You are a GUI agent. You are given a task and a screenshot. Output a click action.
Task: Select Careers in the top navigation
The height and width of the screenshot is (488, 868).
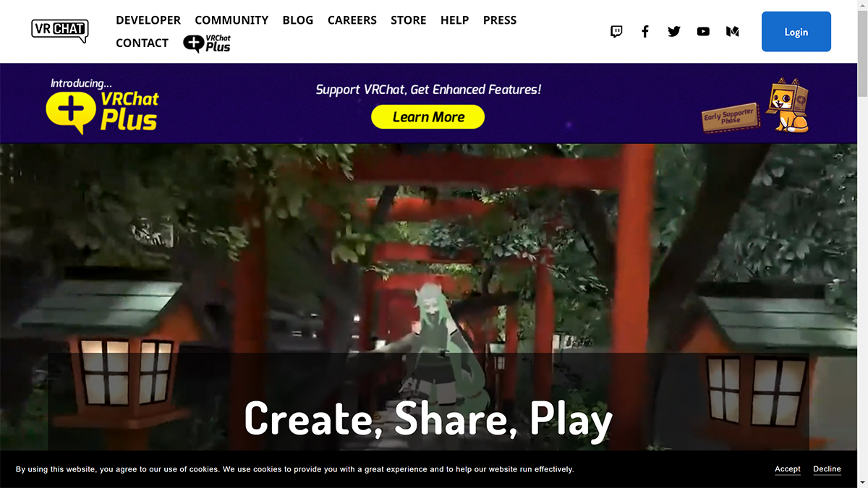352,20
